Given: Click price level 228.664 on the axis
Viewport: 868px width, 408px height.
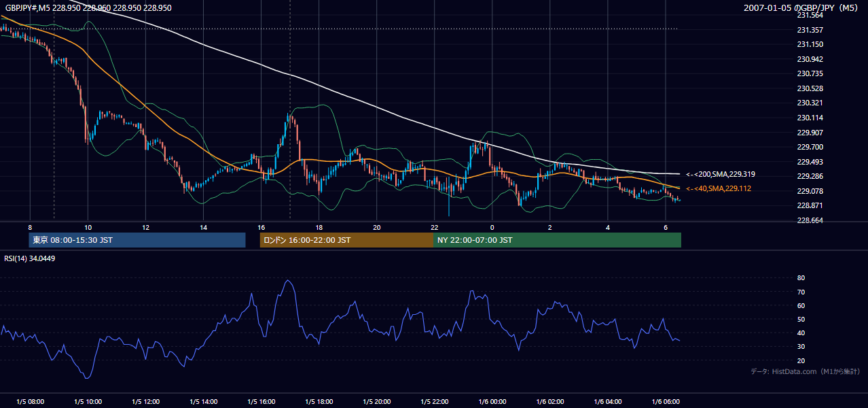Looking at the screenshot, I should pyautogui.click(x=810, y=220).
